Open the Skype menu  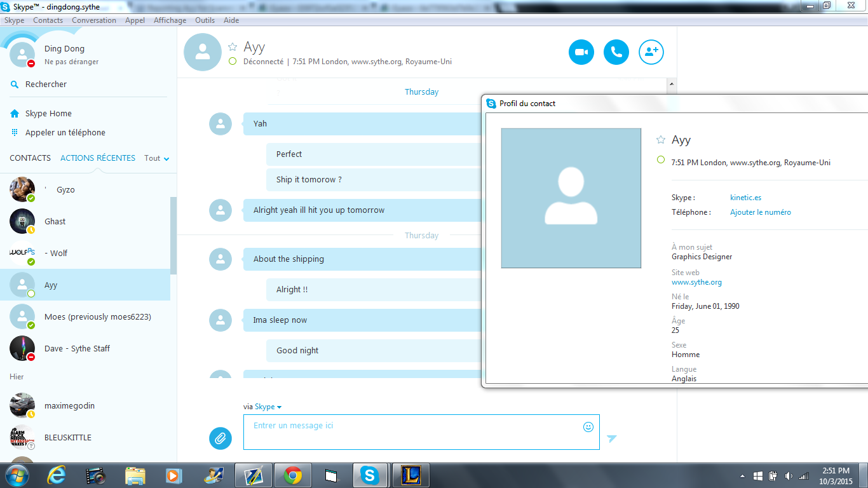[14, 20]
